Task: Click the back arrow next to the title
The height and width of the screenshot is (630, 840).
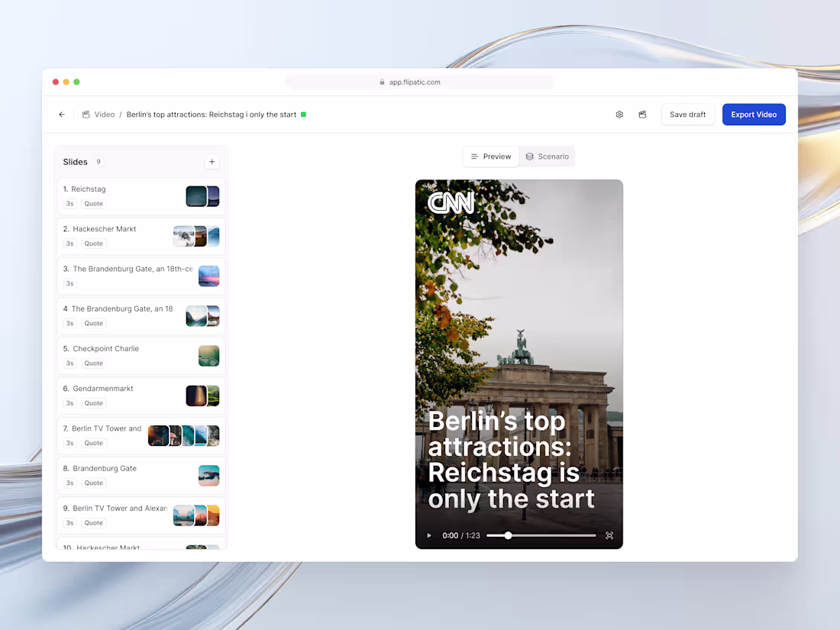Action: (62, 114)
